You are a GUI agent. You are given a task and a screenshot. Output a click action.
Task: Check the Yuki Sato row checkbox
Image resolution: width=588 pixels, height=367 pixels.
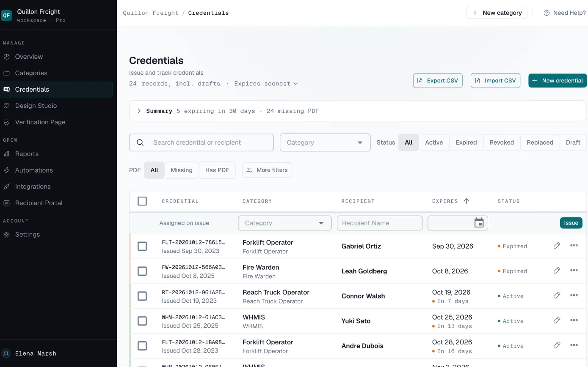(142, 321)
